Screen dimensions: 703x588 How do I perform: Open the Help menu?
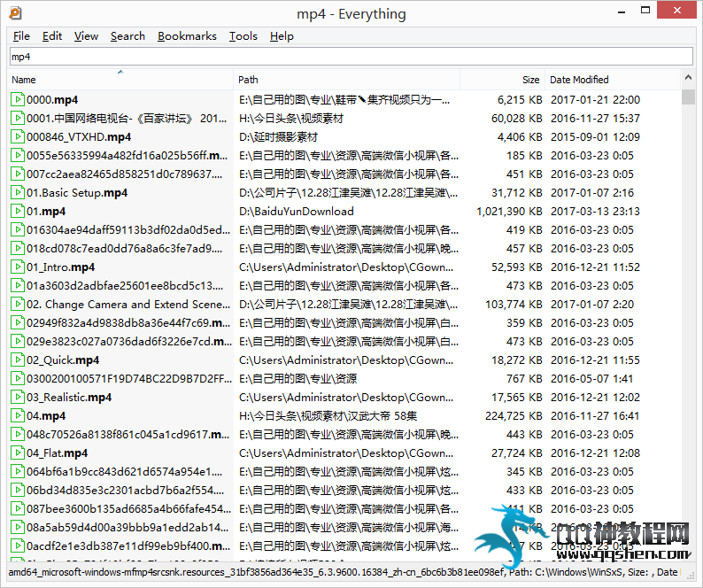[282, 36]
